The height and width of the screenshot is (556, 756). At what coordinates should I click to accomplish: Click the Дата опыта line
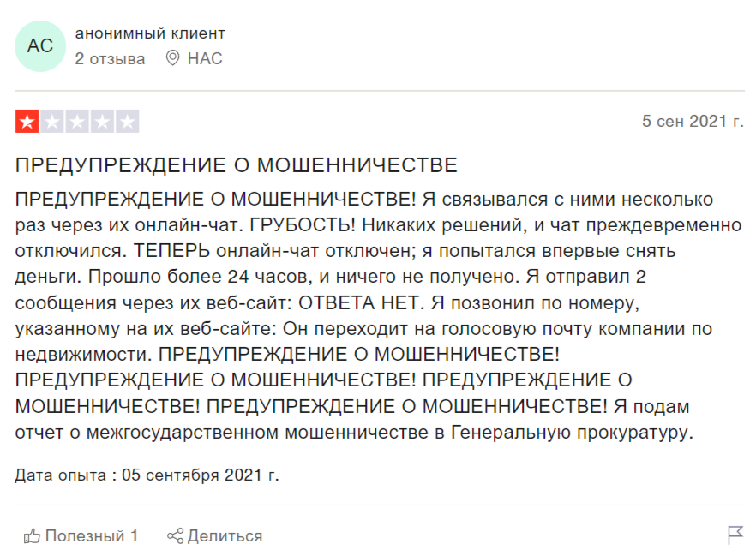[x=147, y=474]
